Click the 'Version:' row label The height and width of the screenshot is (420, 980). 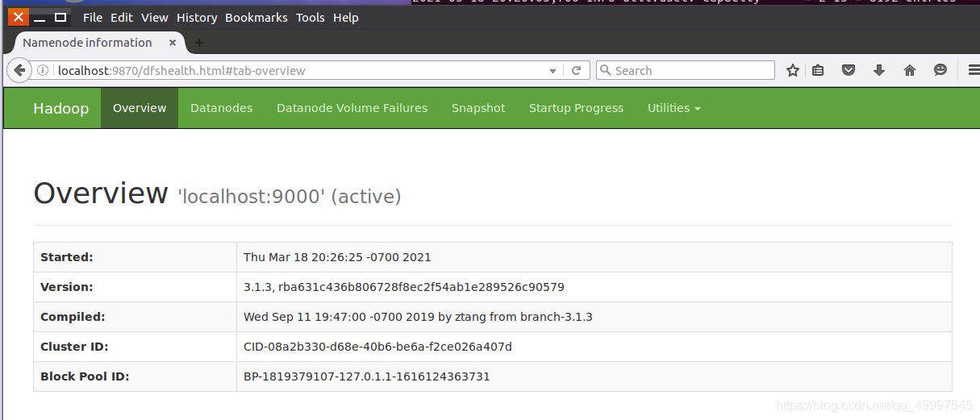pos(67,287)
